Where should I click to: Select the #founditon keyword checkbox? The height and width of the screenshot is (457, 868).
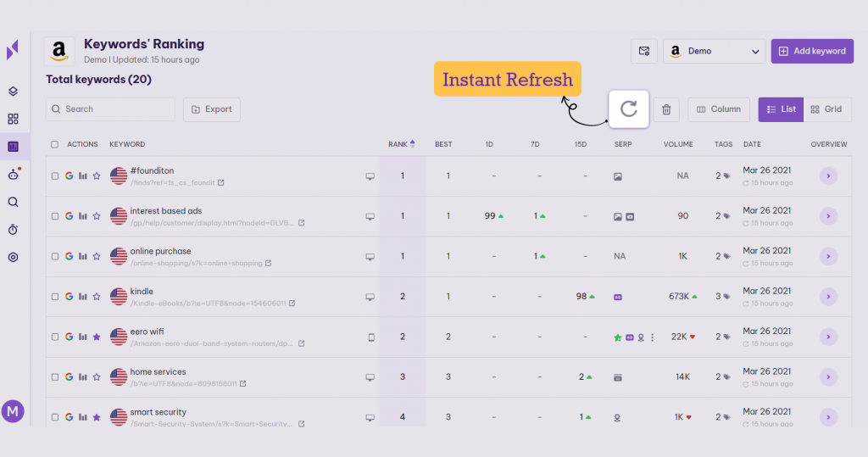click(x=55, y=176)
